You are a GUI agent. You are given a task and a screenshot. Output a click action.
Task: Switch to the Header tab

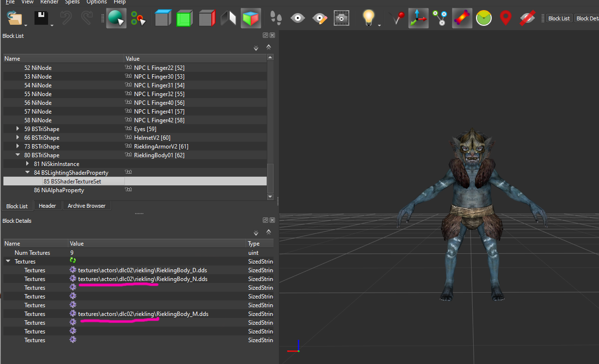(x=47, y=206)
